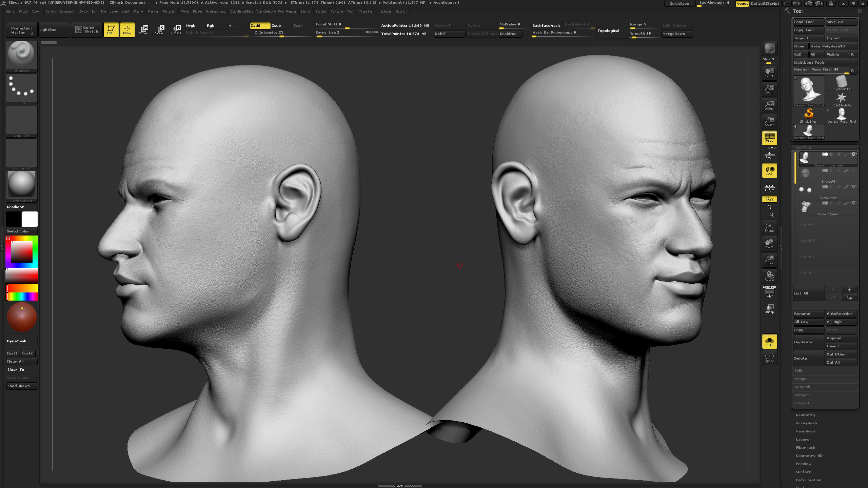
Task: Click the Xpose icon
Action: 769,358
